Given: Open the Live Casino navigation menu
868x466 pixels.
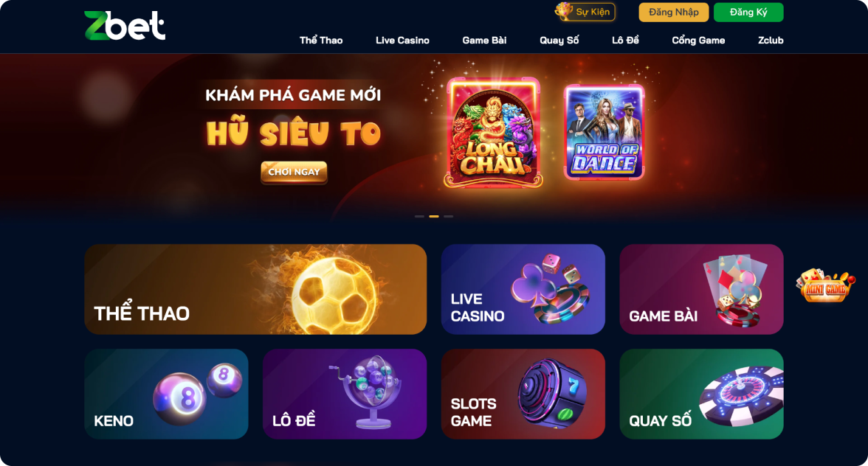Looking at the screenshot, I should [x=402, y=41].
